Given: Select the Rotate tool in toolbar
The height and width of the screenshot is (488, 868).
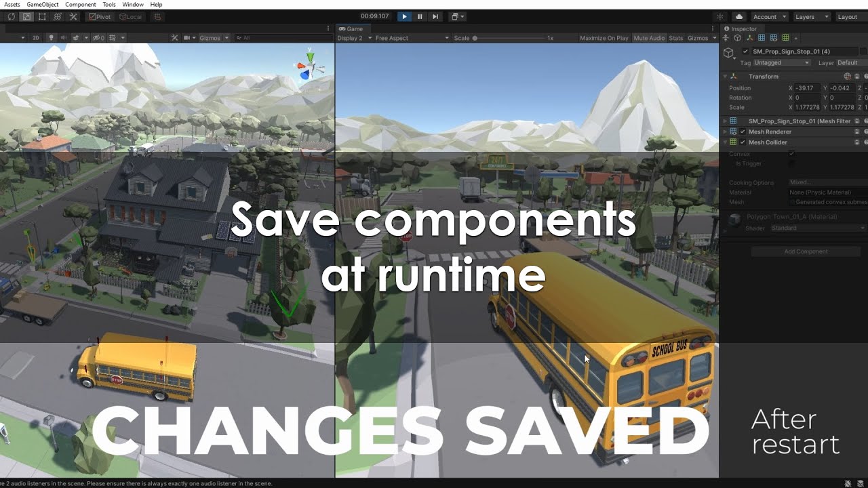Looking at the screenshot, I should (12, 17).
